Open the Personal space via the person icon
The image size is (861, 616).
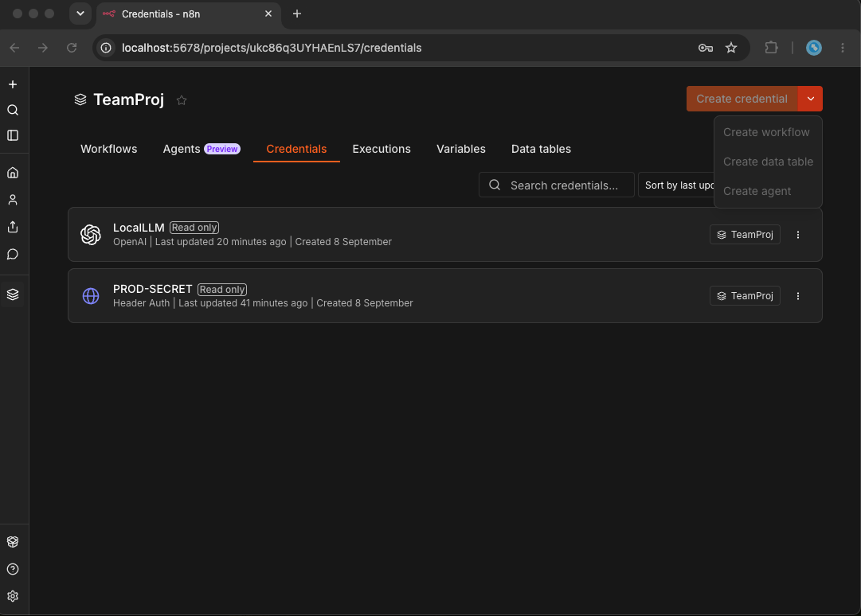tap(13, 200)
